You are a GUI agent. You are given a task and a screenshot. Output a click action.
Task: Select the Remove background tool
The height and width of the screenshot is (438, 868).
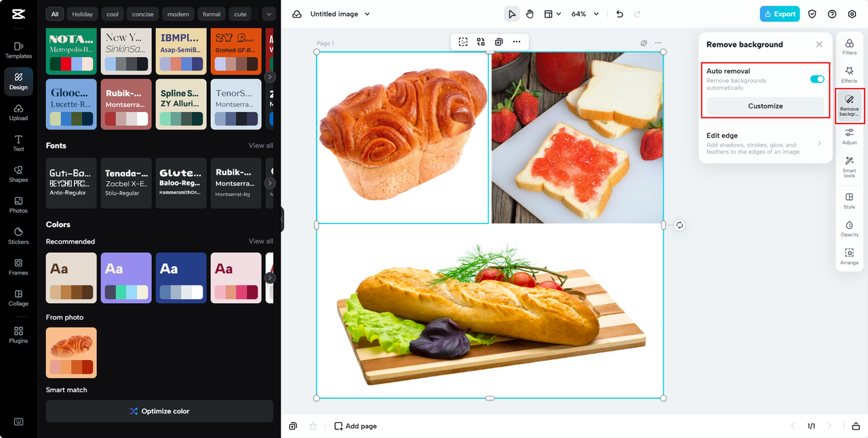coord(849,106)
